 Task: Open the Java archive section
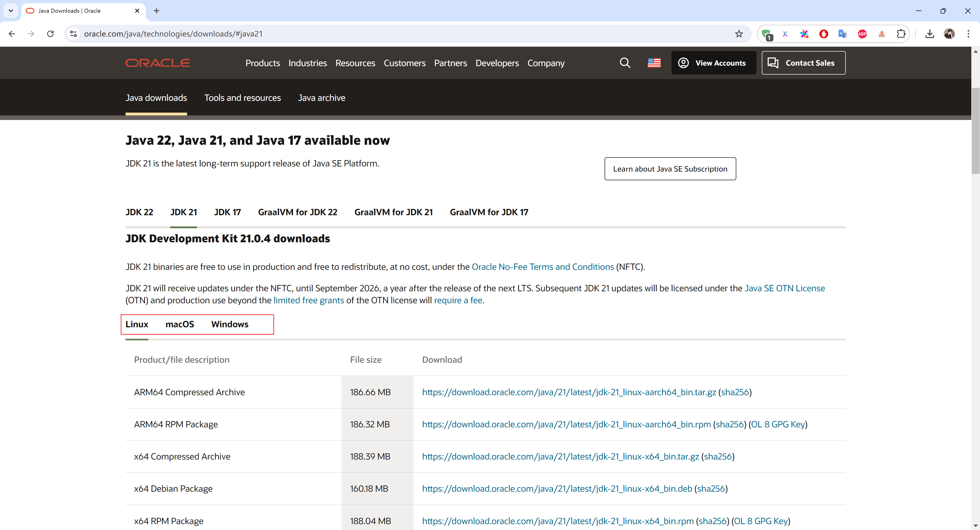coord(322,98)
